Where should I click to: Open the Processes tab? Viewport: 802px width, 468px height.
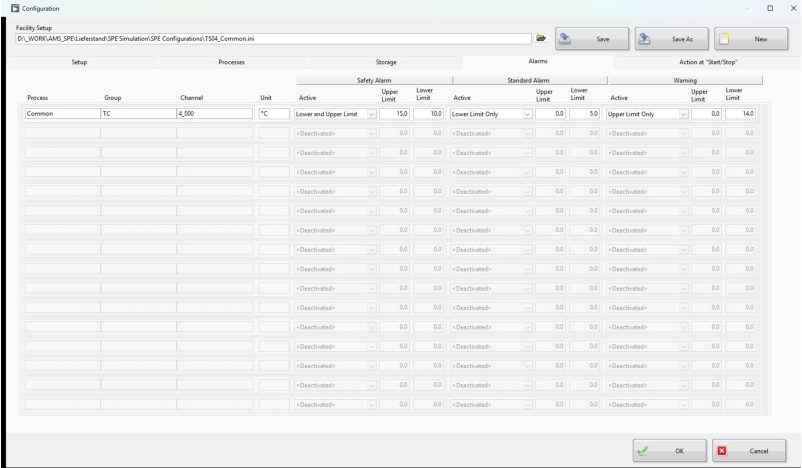pos(232,62)
